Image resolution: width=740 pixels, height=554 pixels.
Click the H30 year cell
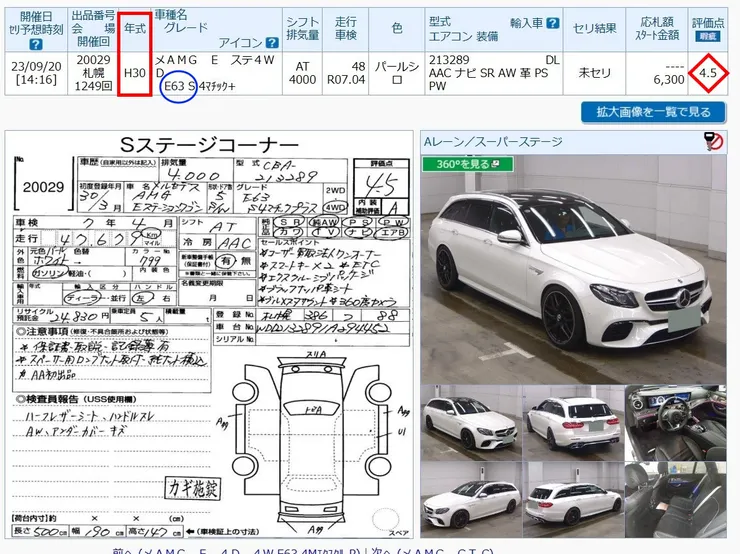tap(135, 73)
